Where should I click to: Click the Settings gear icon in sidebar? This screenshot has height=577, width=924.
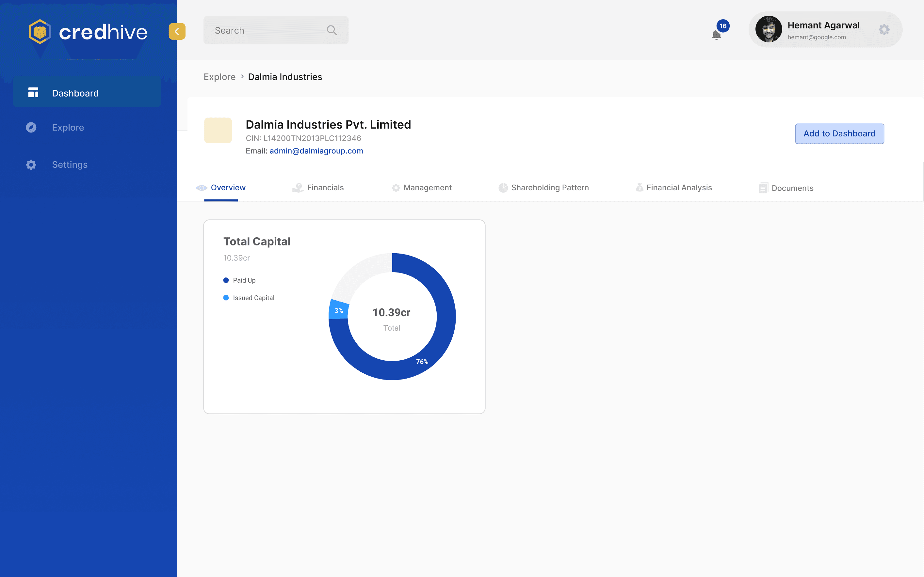(31, 164)
